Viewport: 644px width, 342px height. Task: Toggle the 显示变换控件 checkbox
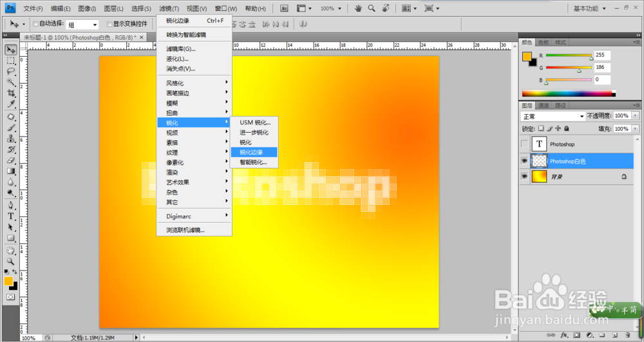[109, 24]
